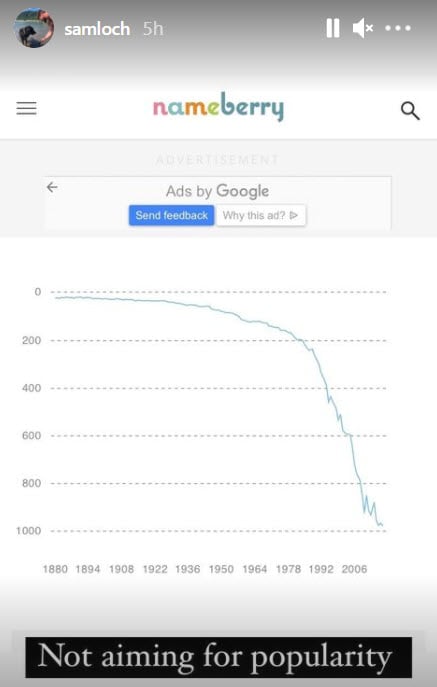Click the Nameberry logo
Image resolution: width=437 pixels, height=687 pixels.
218,107
